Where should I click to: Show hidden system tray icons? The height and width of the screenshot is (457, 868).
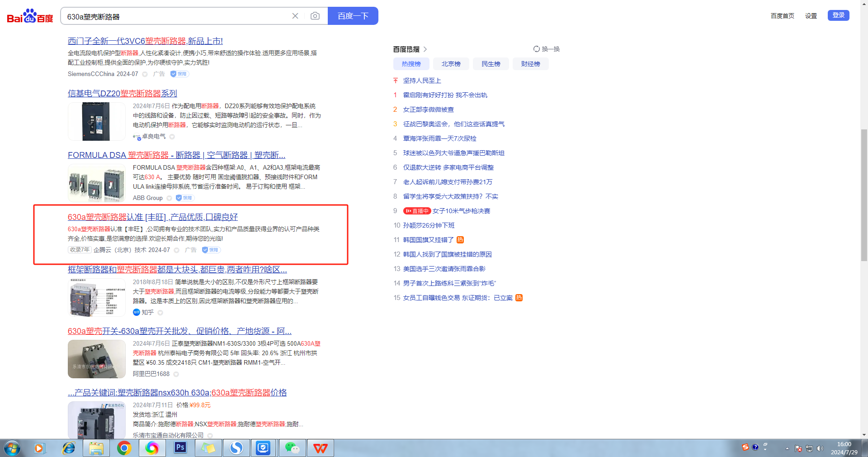[x=787, y=448]
